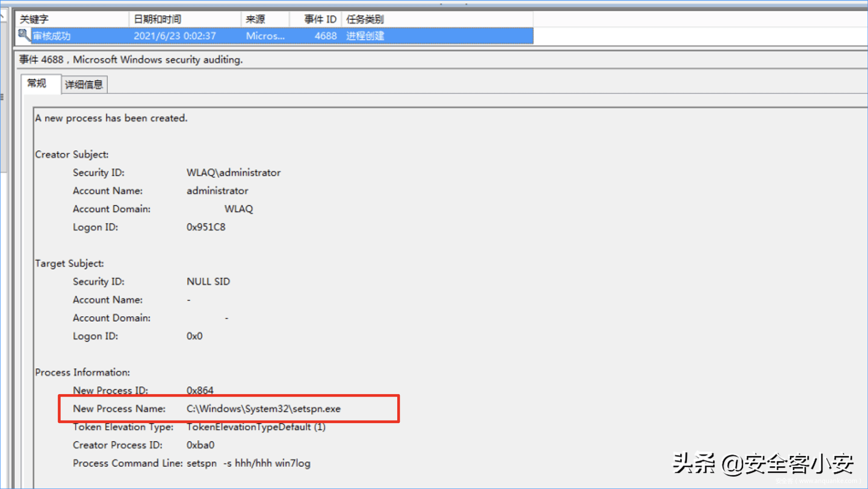Click the Account Name value administrator

pos(217,191)
